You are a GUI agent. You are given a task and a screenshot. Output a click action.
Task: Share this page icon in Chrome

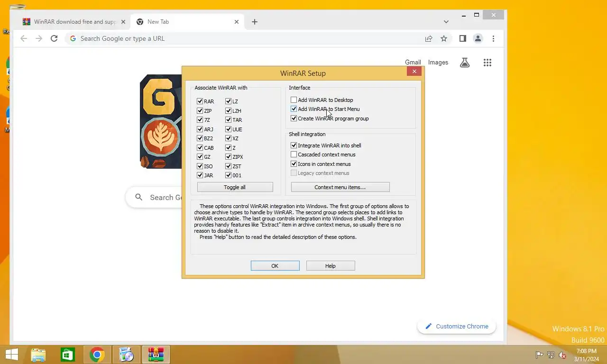429,38
